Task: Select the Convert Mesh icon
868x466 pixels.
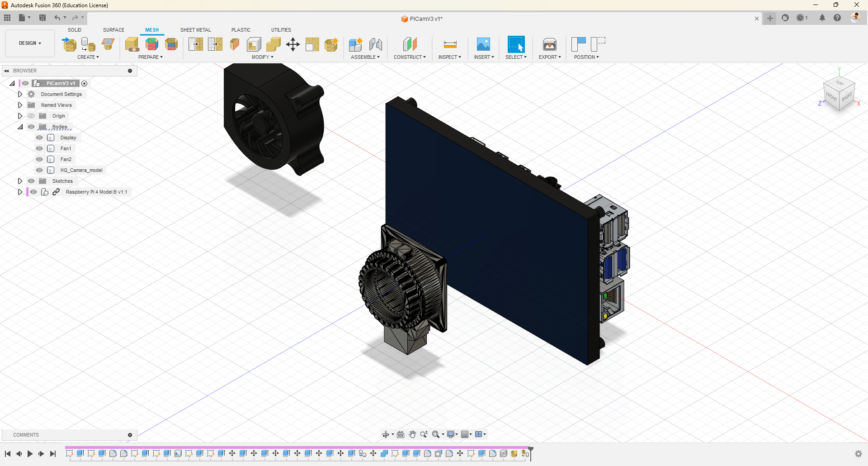Action: tap(331, 44)
